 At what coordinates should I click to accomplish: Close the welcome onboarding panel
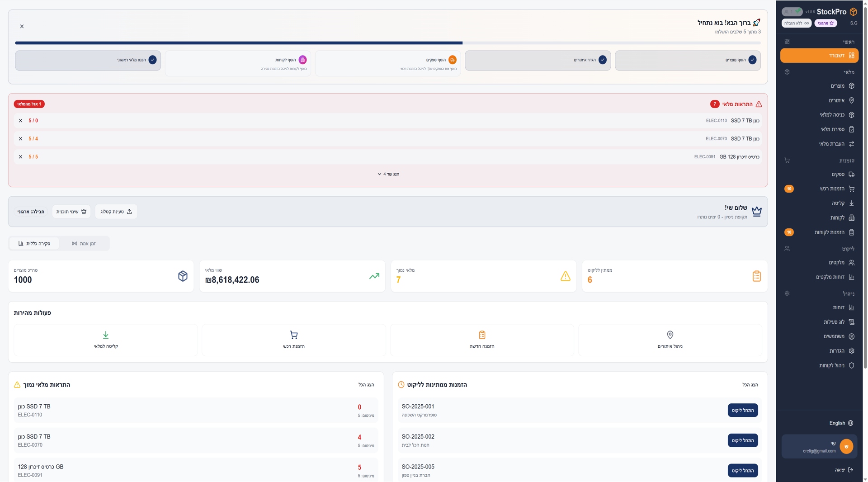pos(22,26)
